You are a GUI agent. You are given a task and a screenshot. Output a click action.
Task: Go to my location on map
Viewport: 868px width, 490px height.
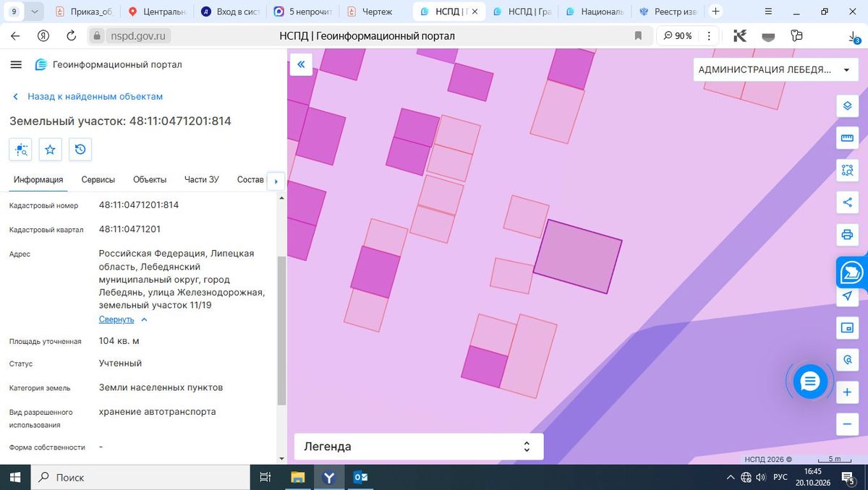click(847, 296)
